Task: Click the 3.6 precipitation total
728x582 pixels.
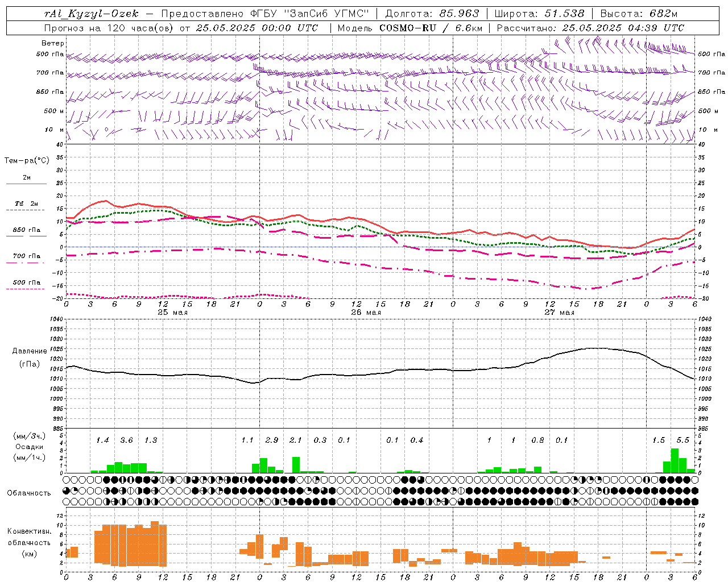Action: click(x=126, y=440)
